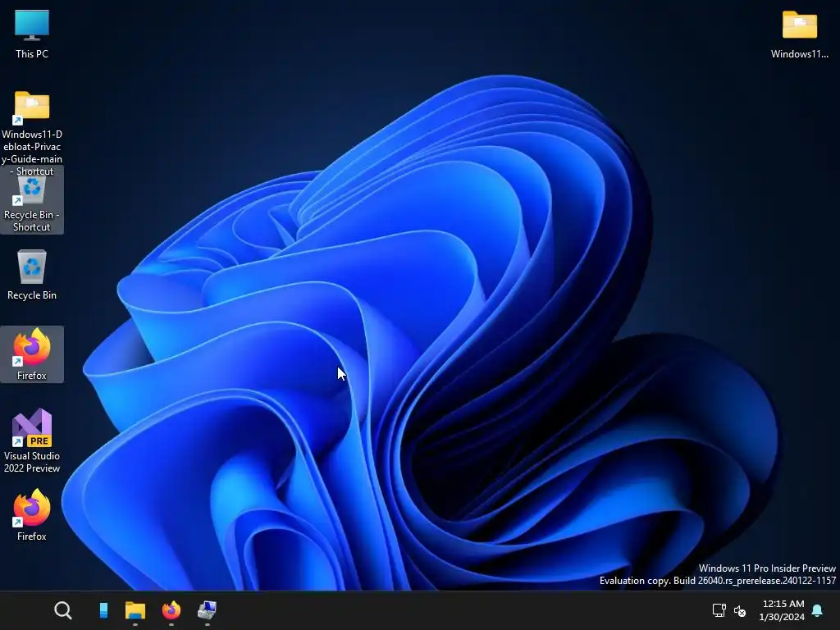840x630 pixels.
Task: Open taskbar Search magnifier
Action: (x=62, y=610)
